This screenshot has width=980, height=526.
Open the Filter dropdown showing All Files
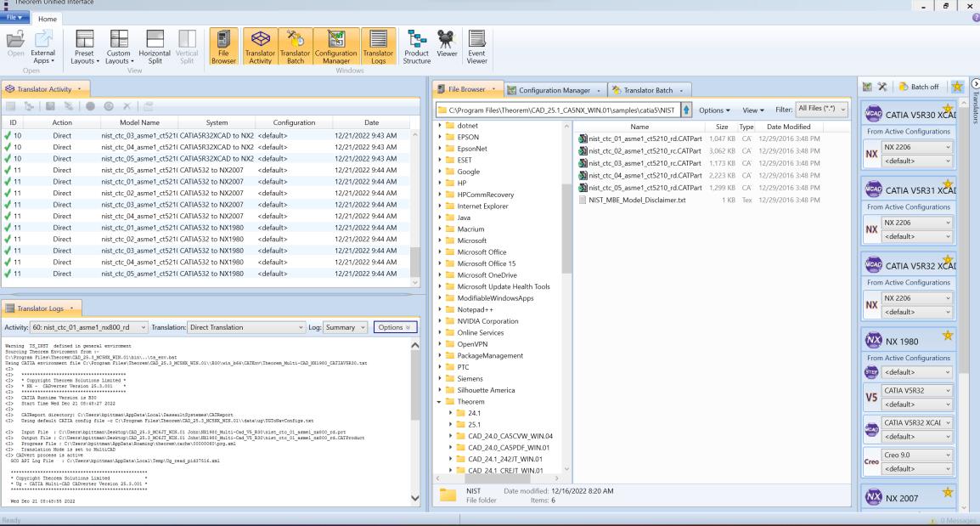click(821, 109)
